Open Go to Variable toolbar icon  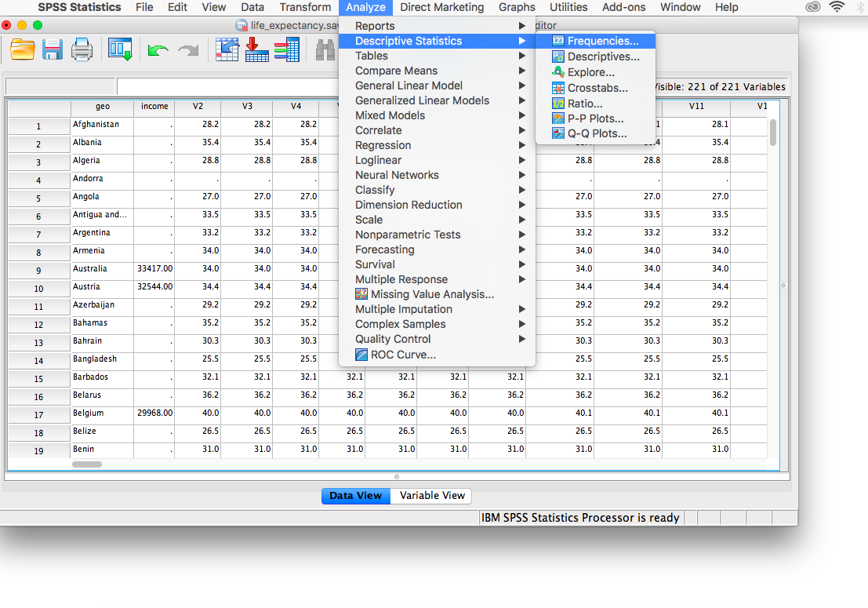click(257, 50)
